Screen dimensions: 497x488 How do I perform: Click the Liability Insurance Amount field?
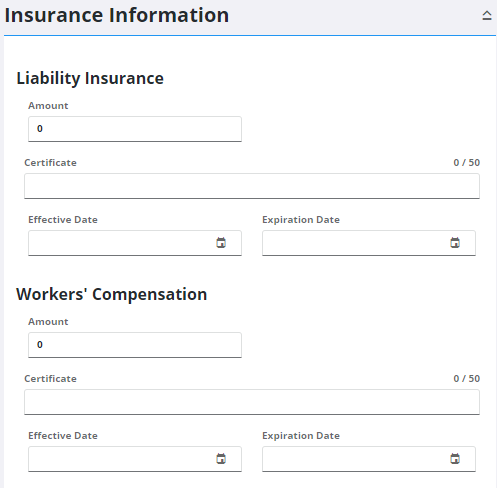click(x=135, y=129)
